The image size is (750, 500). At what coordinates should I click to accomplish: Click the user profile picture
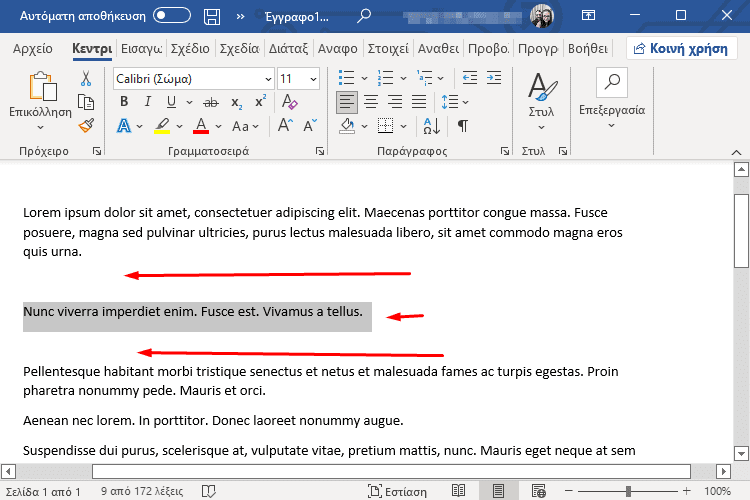pyautogui.click(x=542, y=16)
